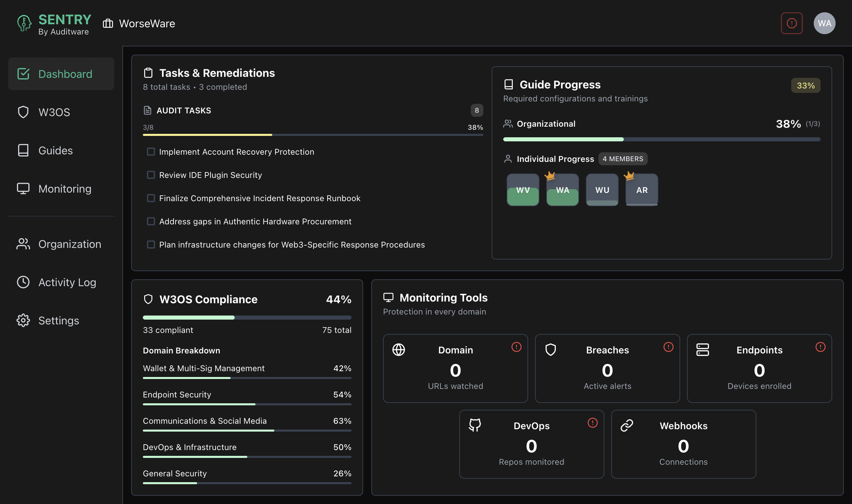
Task: Click the chain-link icon on the Webhooks card
Action: point(627,425)
